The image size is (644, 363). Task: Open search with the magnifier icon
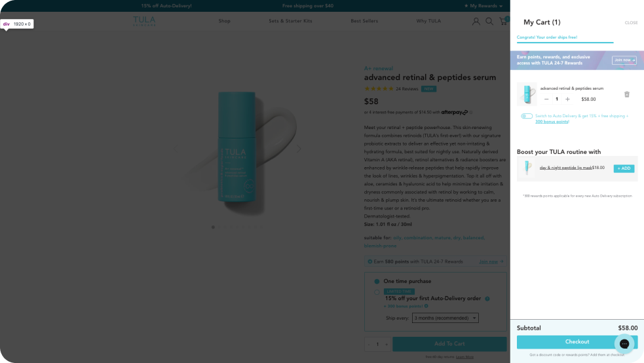[489, 21]
